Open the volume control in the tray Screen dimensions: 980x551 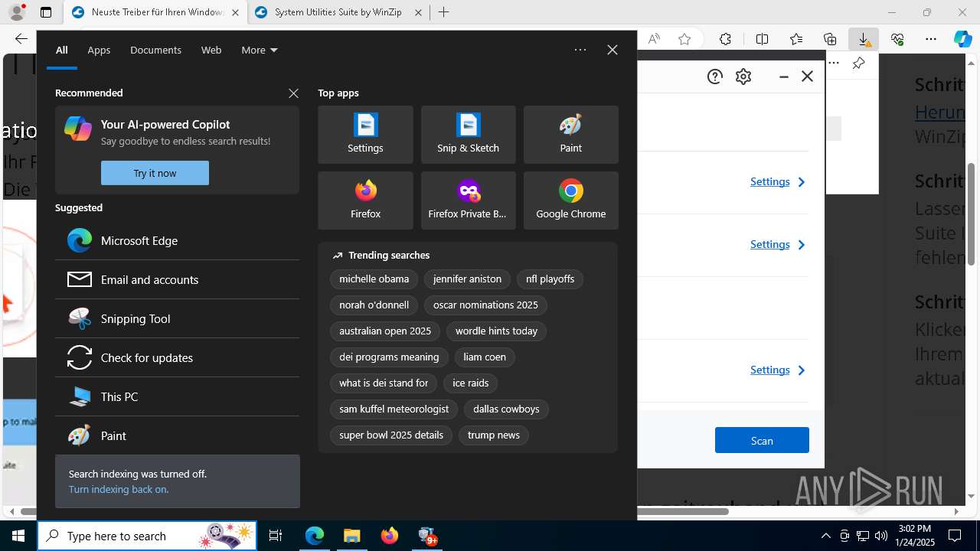point(880,536)
